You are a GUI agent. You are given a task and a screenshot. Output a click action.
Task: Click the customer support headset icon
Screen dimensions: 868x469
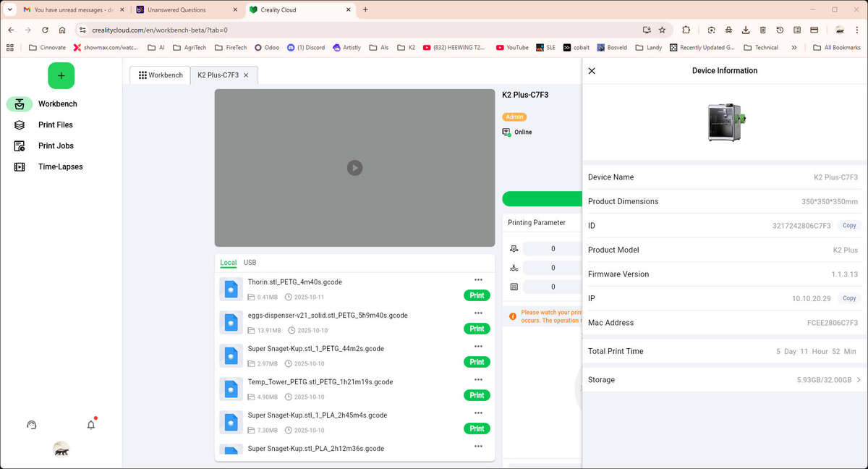tap(31, 425)
